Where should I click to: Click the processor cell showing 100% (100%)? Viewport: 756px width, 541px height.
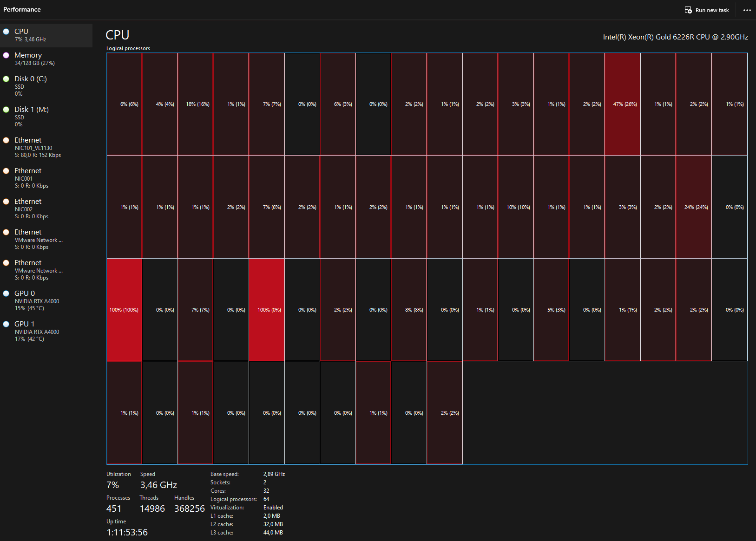point(124,310)
